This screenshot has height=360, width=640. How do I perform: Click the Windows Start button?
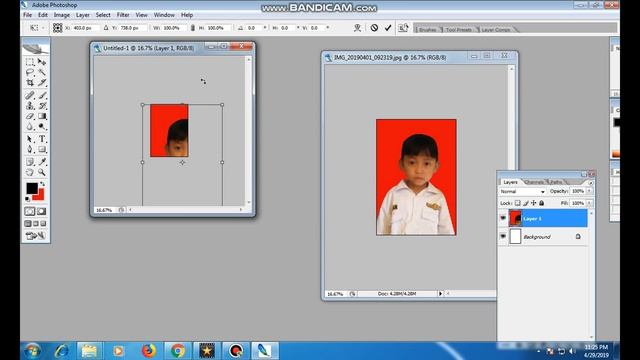(x=32, y=351)
